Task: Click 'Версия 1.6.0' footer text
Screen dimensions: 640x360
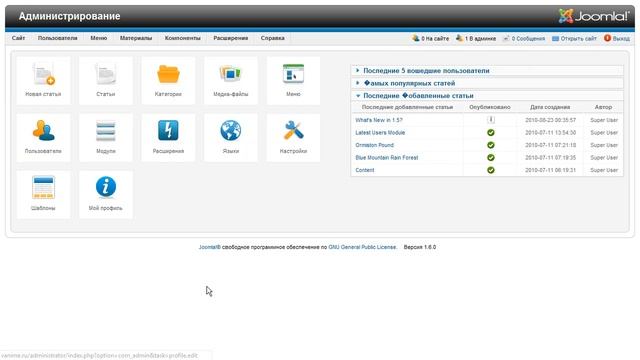Action: point(420,247)
